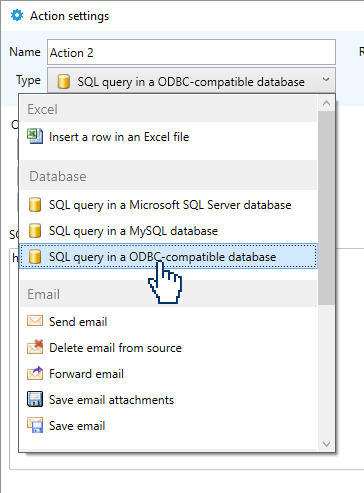
Task: Click the Name label
Action: (x=25, y=52)
